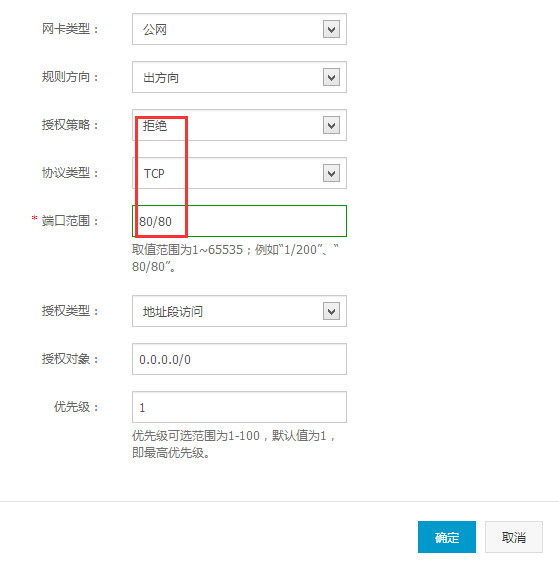Click the arrow icon on 网卡类型 selector
The height and width of the screenshot is (564, 559).
pyautogui.click(x=331, y=29)
